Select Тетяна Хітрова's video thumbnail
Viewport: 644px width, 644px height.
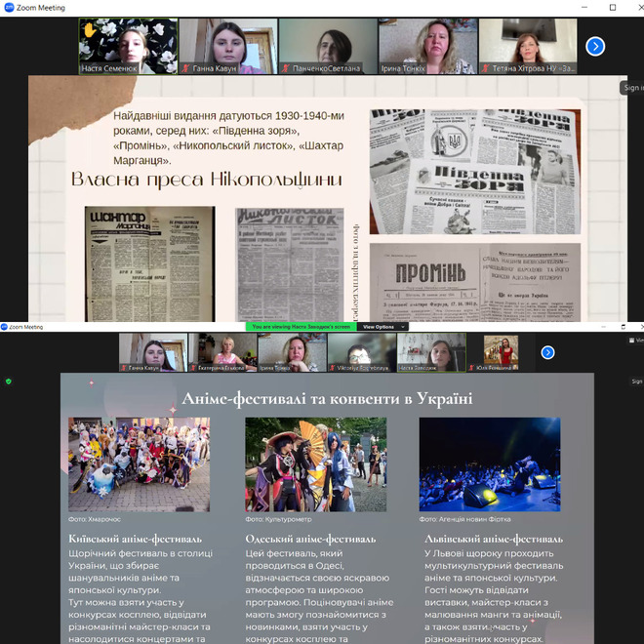click(527, 46)
